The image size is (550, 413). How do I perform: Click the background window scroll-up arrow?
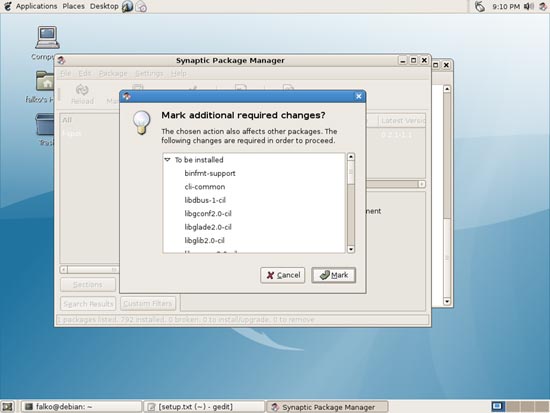point(447,89)
